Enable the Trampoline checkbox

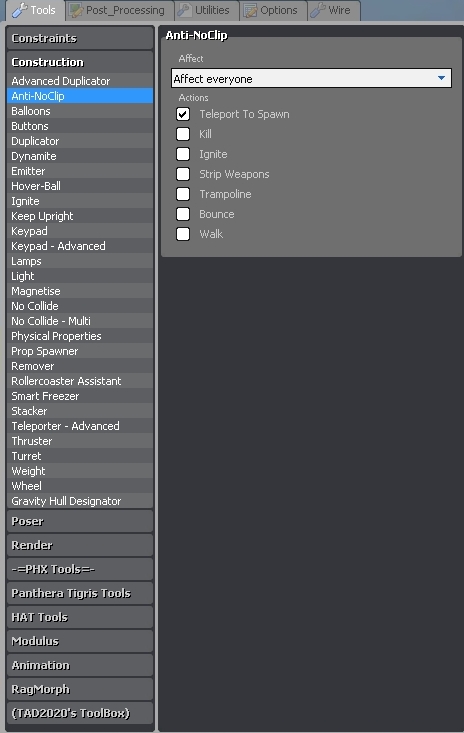click(x=183, y=194)
